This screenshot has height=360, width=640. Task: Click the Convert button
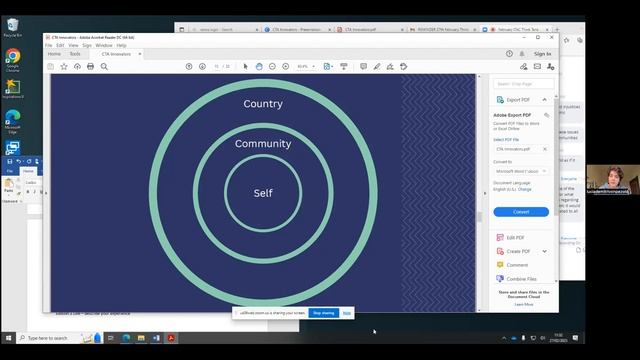tap(521, 212)
